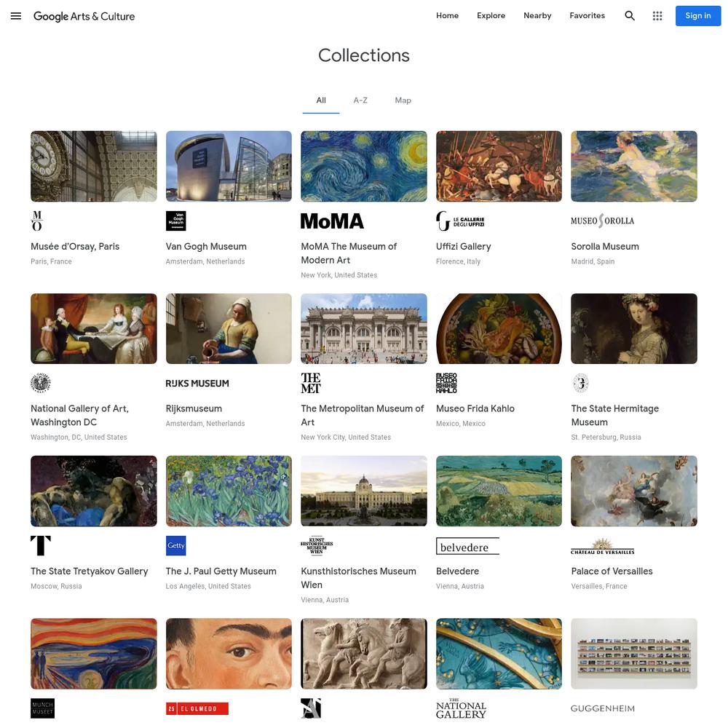728x728 pixels.
Task: Click the red El Olmedo logo
Action: click(197, 708)
